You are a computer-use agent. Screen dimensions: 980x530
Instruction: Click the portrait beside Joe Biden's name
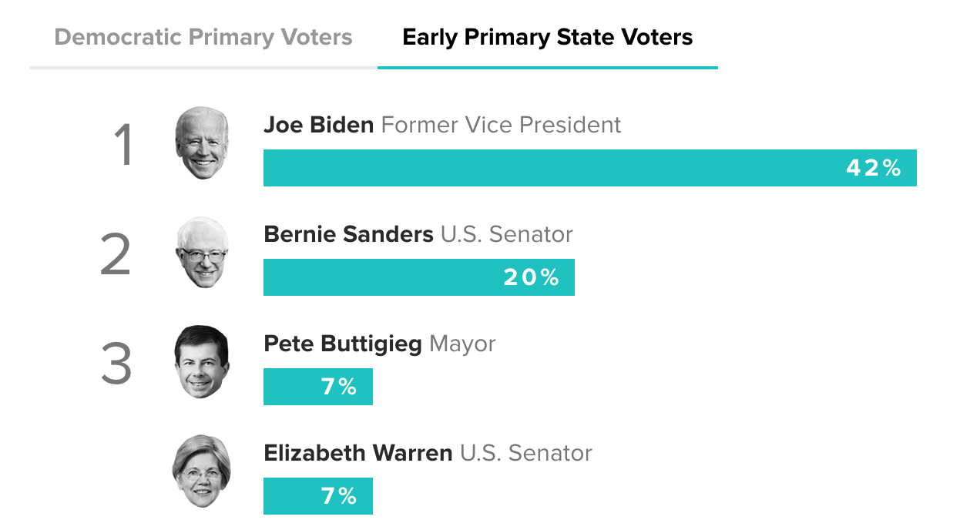202,143
